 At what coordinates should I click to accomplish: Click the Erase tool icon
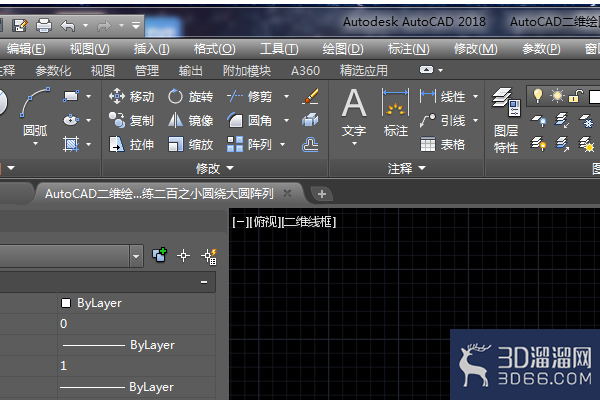(x=310, y=96)
